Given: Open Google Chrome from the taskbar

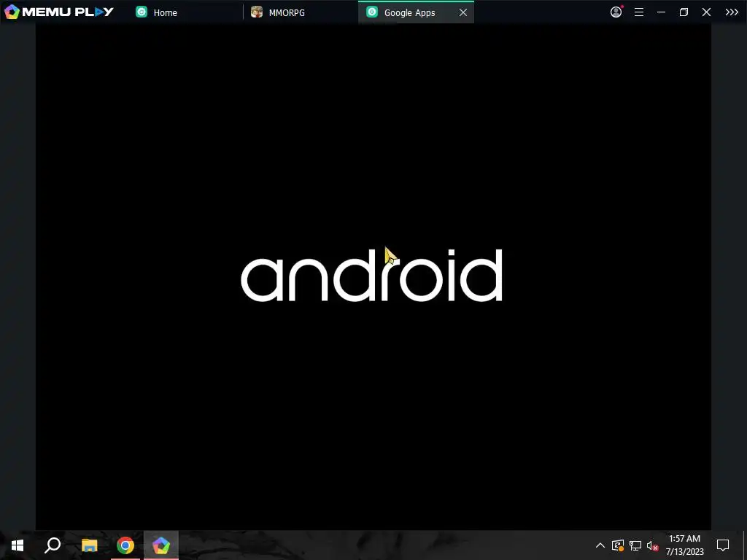Looking at the screenshot, I should [125, 545].
